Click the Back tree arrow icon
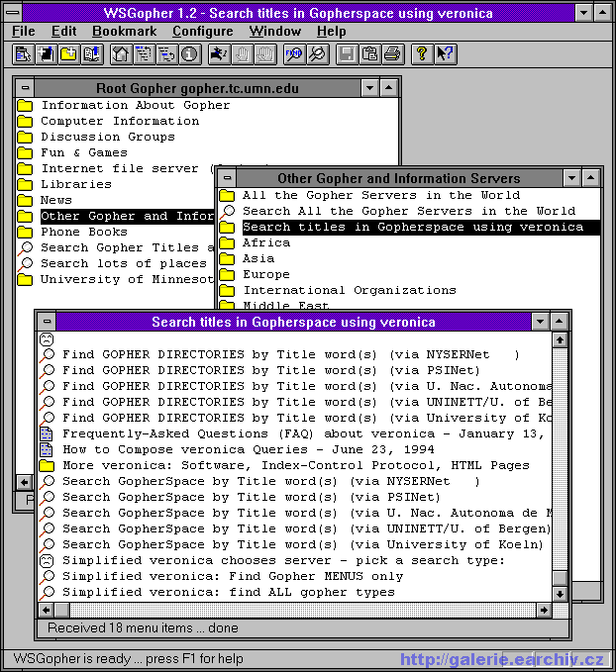The image size is (616, 672). (166, 54)
